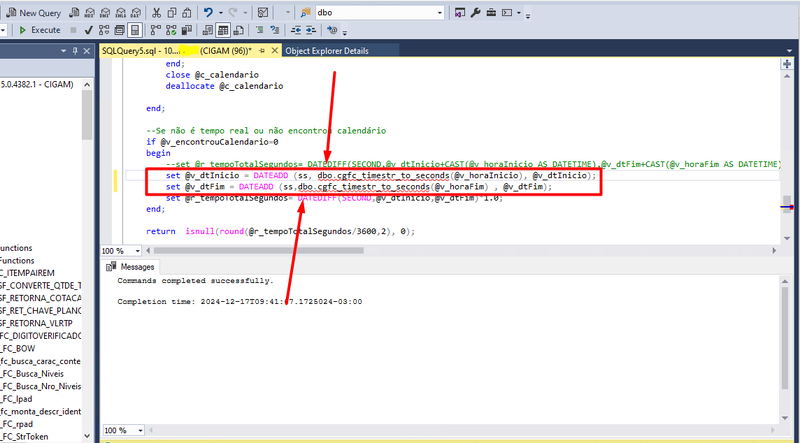Click Comment Out Selected Lines icon
Screen dimensions: 800x443
[x=260, y=30]
